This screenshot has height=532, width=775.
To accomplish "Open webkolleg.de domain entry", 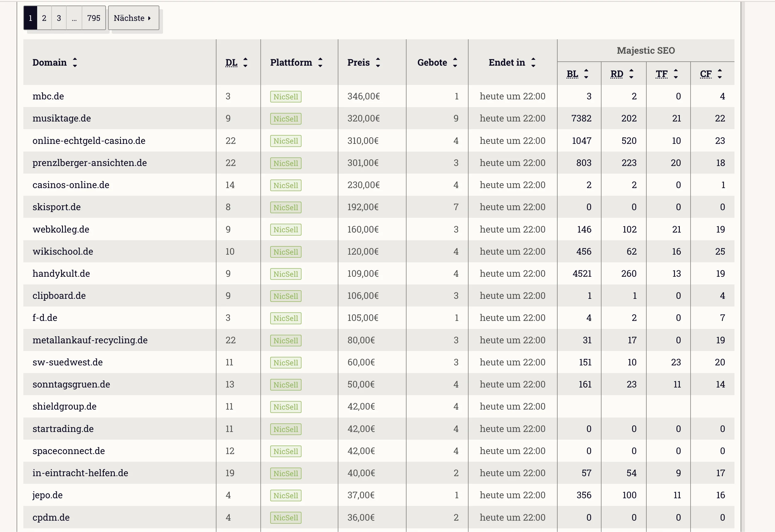I will (x=61, y=229).
